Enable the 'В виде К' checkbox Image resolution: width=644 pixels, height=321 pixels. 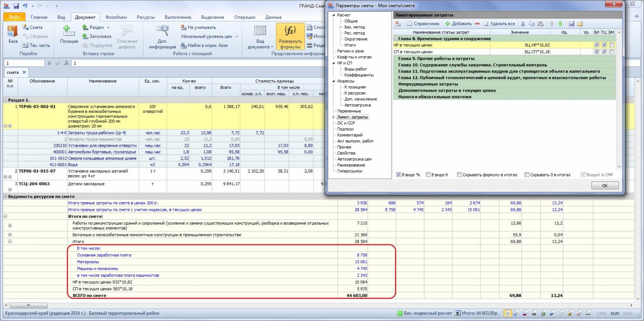(x=428, y=175)
